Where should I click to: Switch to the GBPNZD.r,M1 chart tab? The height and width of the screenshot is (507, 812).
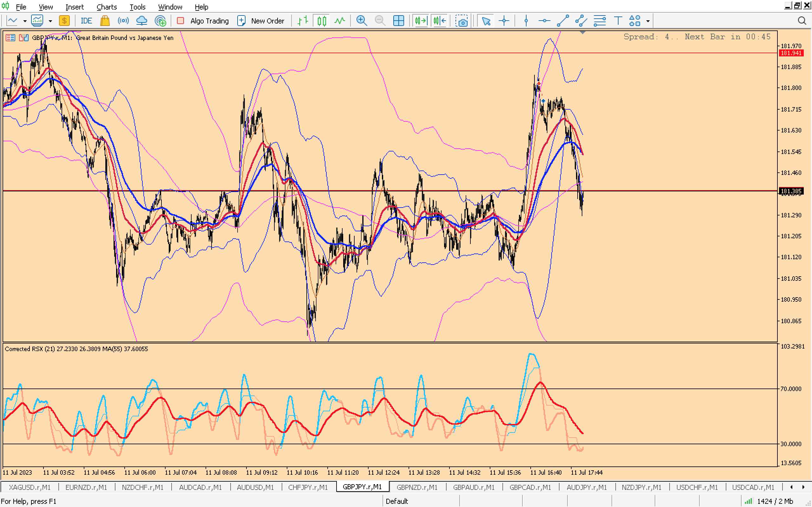coord(417,487)
